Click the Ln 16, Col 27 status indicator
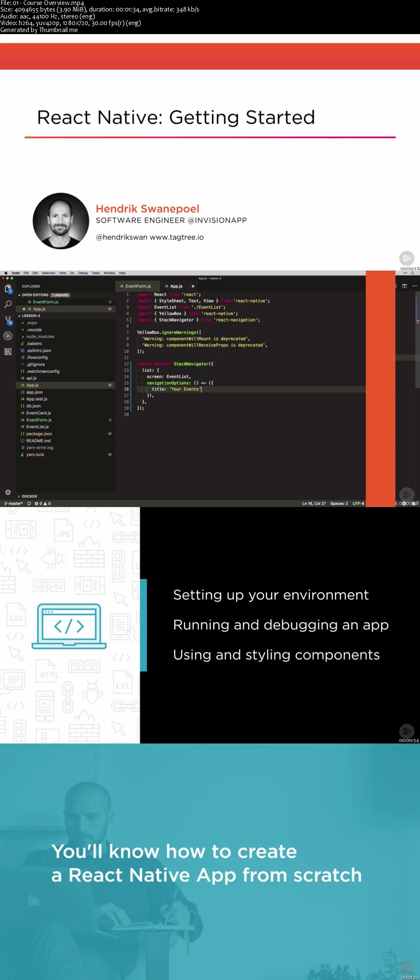 click(314, 503)
